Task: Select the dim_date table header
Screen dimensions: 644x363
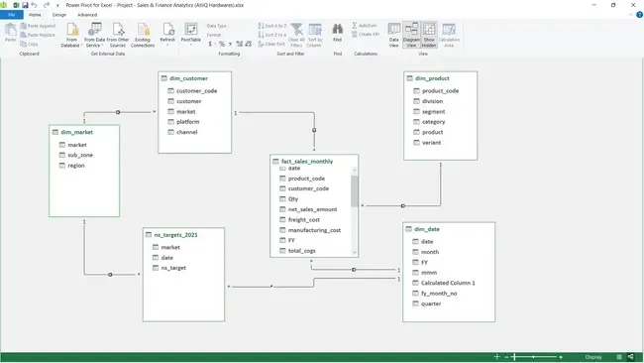Action: 449,229
